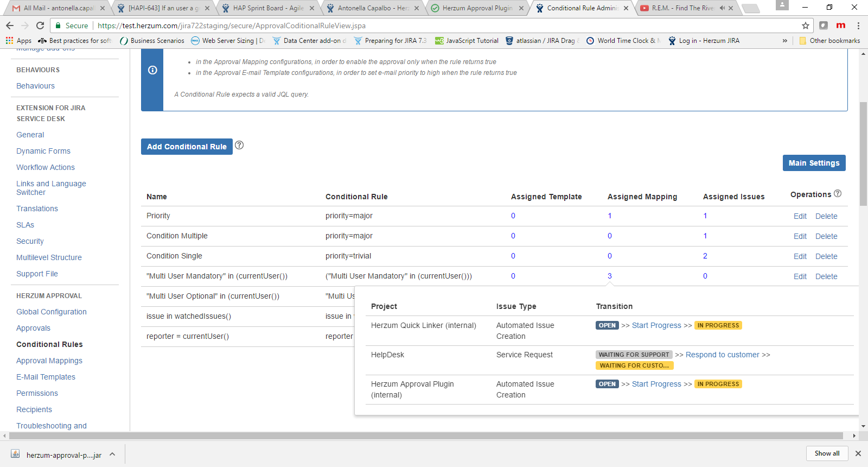Open Permissions in sidebar

(37, 393)
